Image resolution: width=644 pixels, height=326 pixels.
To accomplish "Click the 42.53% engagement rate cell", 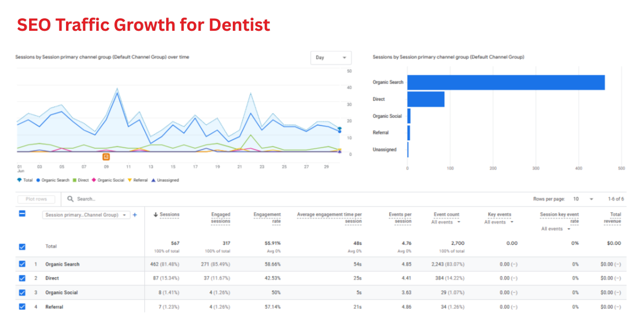I will pos(272,278).
